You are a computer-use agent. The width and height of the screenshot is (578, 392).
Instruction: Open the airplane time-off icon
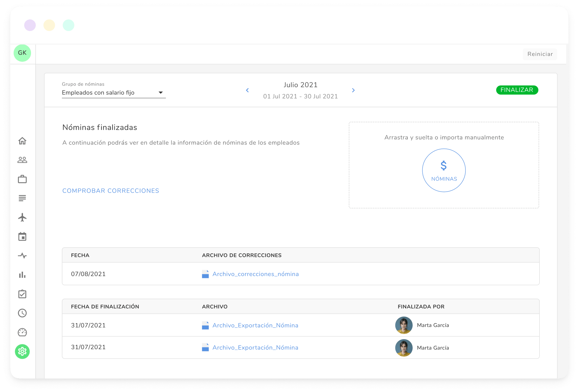[x=22, y=217]
